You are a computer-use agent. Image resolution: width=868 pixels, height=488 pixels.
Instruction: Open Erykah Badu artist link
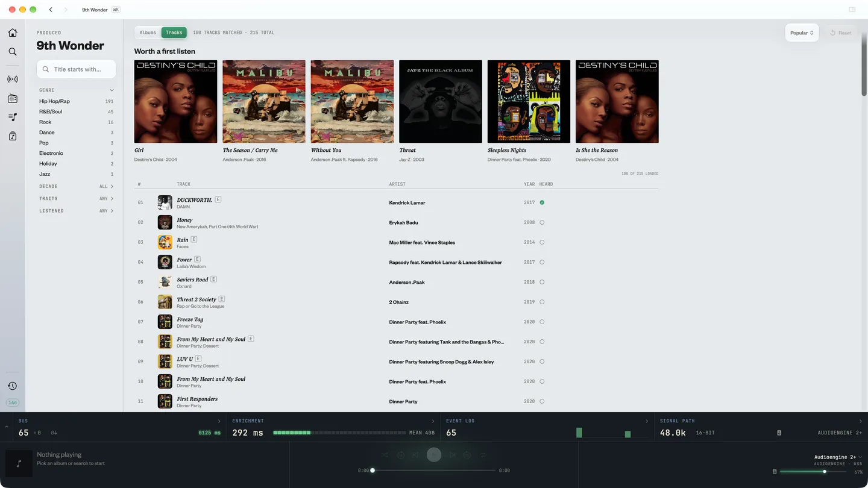(x=403, y=222)
